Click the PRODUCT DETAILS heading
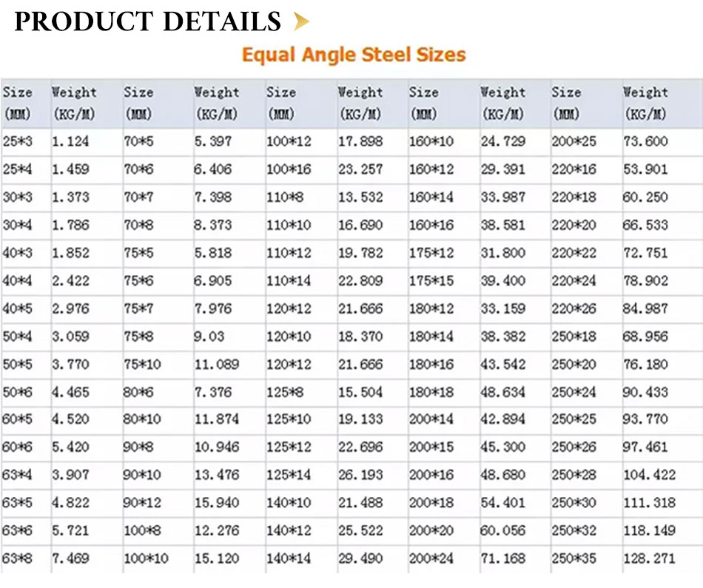Viewport: 703px width, 588px height. click(148, 22)
